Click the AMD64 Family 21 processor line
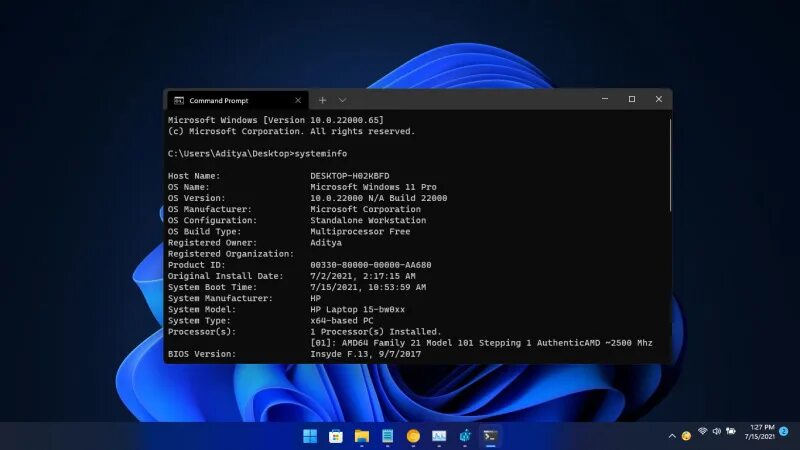Screen dimensions: 800x450 click(x=481, y=343)
